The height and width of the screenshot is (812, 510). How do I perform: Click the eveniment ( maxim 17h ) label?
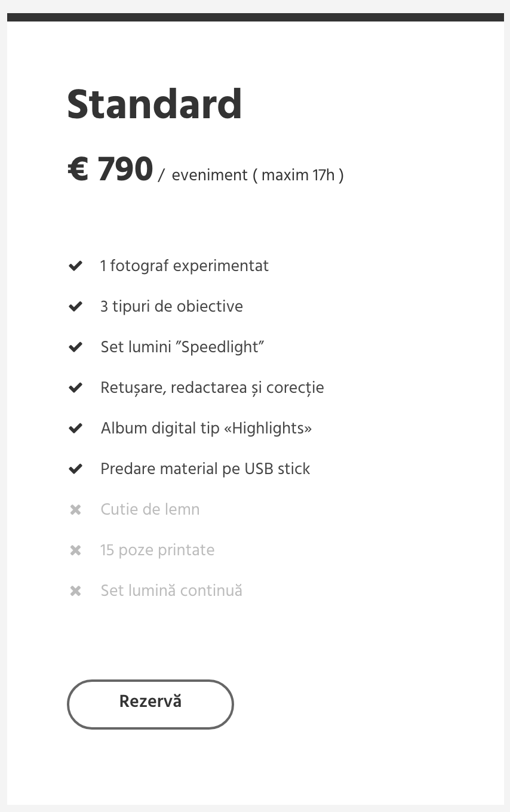coord(257,176)
